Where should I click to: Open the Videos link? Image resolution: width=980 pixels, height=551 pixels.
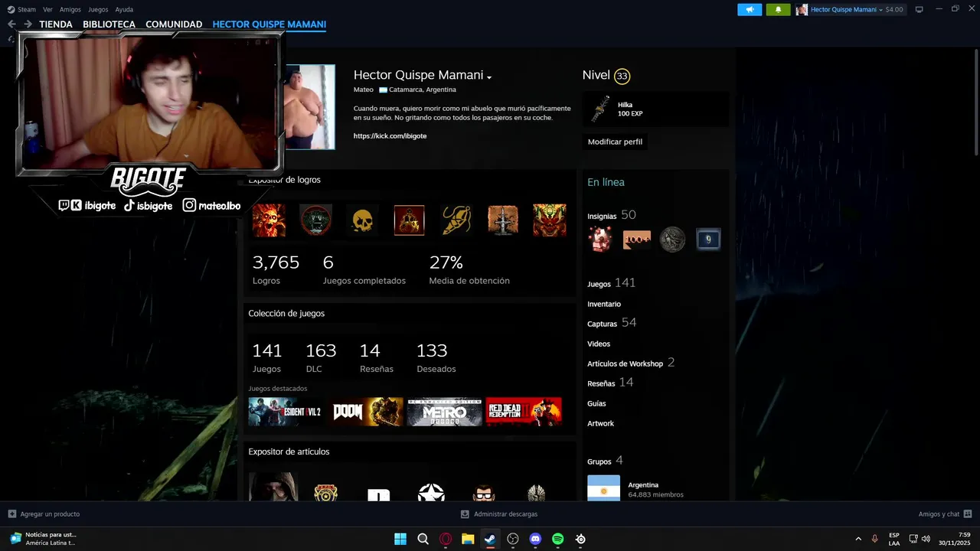pyautogui.click(x=599, y=344)
